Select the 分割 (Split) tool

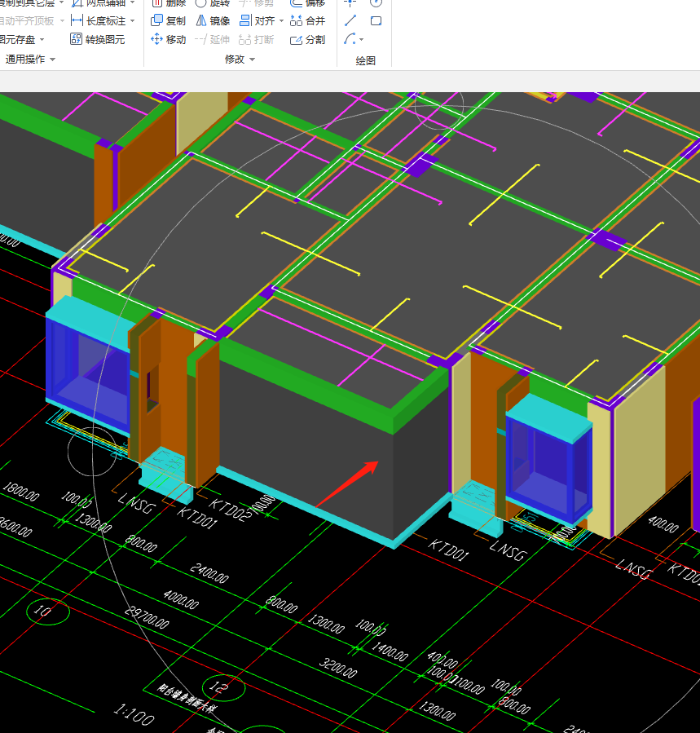point(307,40)
